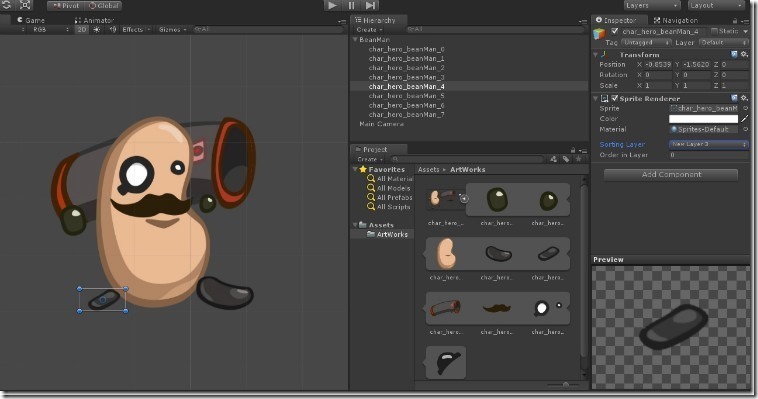This screenshot has width=758, height=399.
Task: Open the Transform component gear menu
Action: [744, 55]
